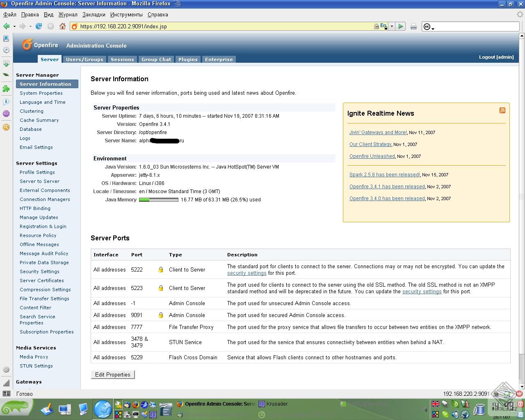Open the Openfire 3.4.1 has been released link

[387, 187]
